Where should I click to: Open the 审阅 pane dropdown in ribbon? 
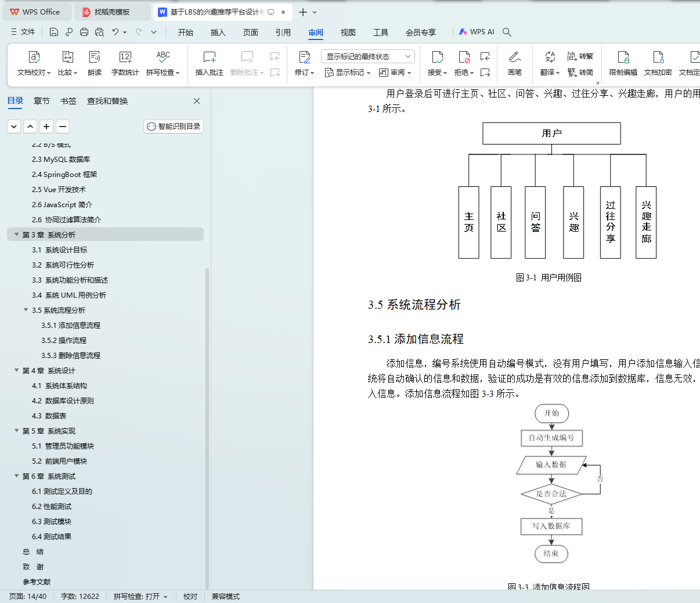click(395, 73)
